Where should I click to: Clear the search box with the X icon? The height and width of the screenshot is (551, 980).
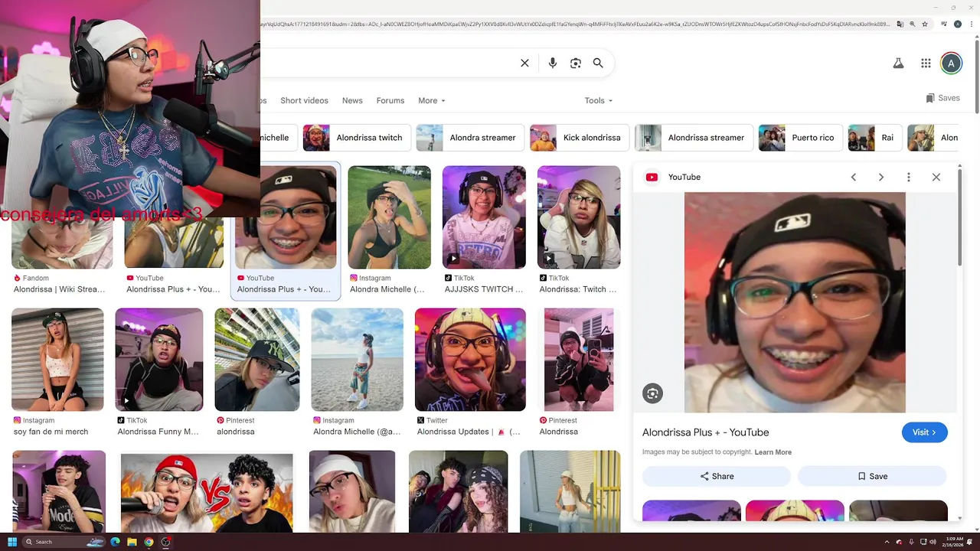tap(524, 64)
